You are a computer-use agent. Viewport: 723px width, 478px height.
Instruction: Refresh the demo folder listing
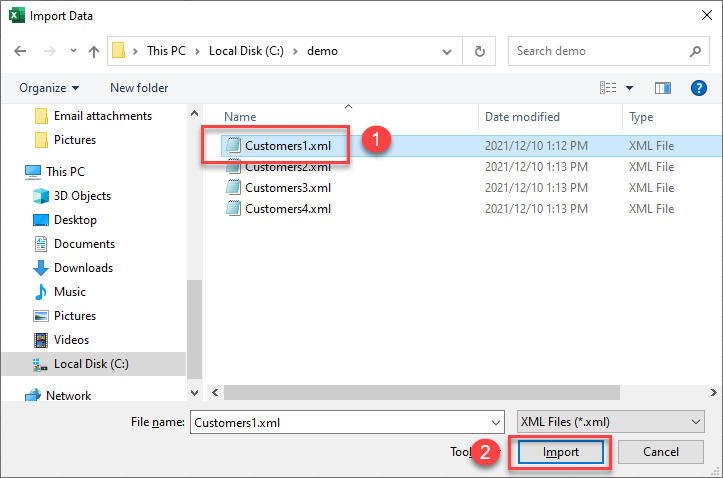tap(480, 51)
